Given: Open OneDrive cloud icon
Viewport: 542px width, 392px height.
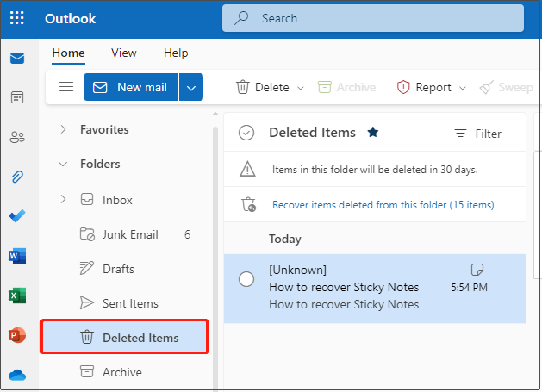Looking at the screenshot, I should [17, 375].
